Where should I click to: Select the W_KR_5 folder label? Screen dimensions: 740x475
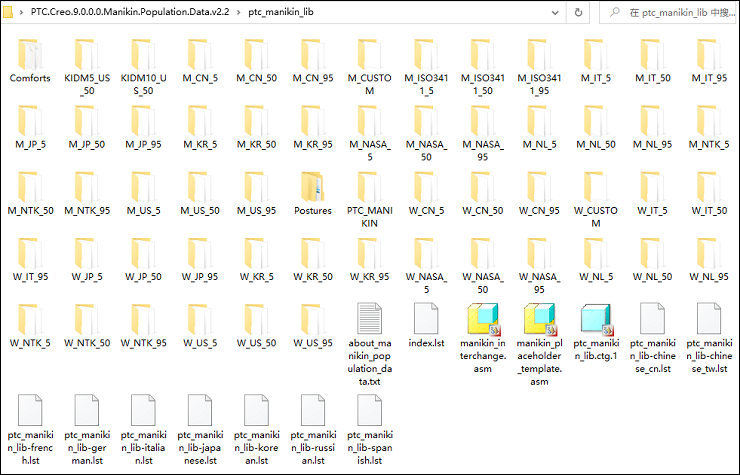pyautogui.click(x=256, y=277)
